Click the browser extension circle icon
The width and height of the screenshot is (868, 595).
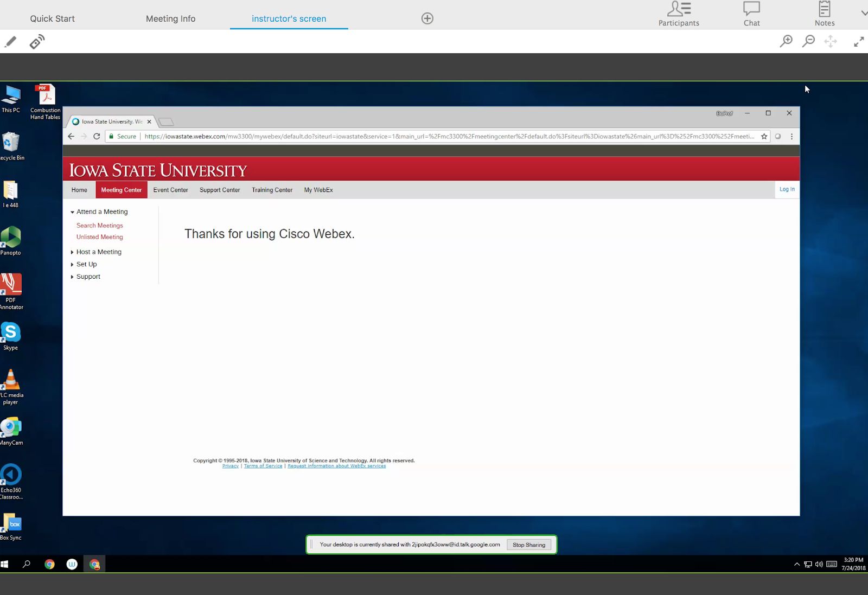click(778, 136)
